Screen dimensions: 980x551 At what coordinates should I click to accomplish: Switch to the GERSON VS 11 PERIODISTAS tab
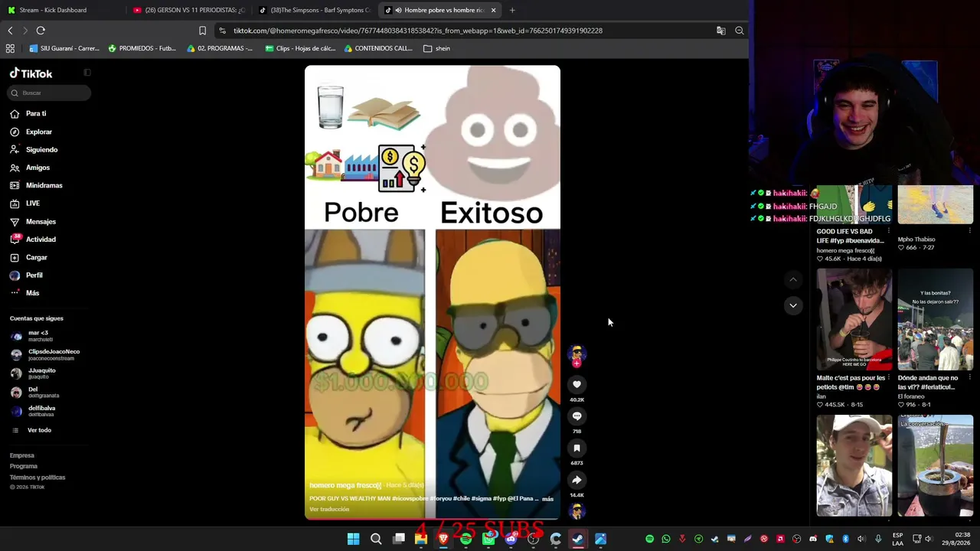pos(188,10)
